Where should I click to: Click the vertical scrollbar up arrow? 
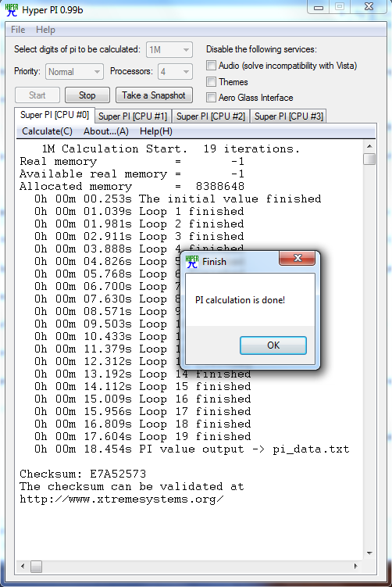pos(369,146)
